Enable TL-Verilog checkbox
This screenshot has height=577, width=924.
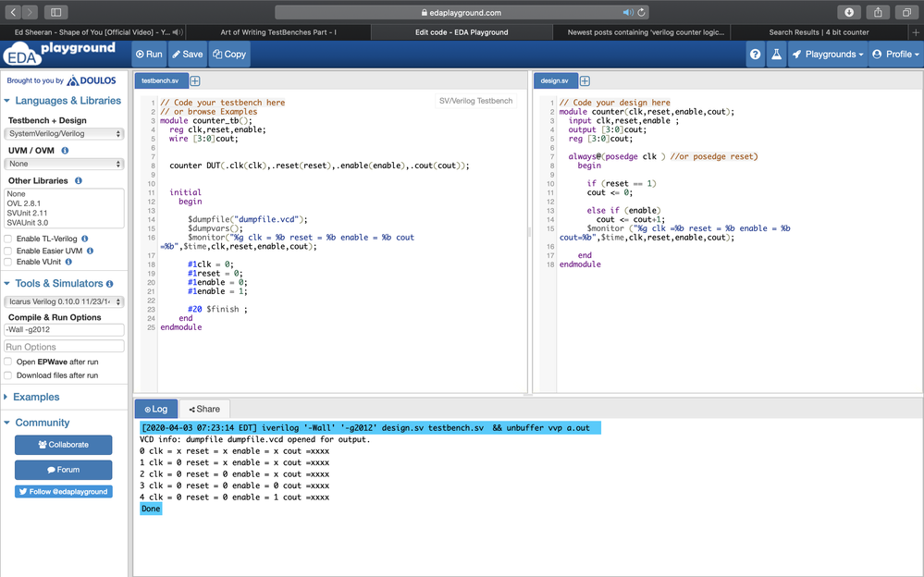(8, 239)
